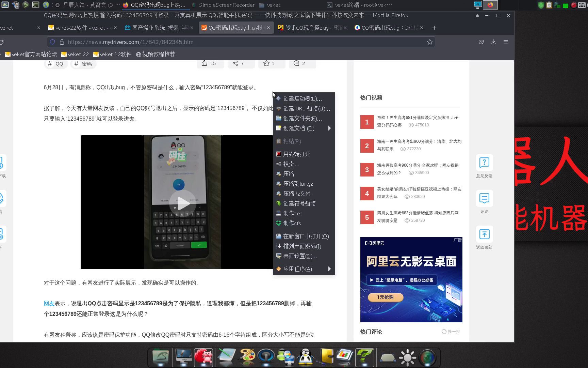Open veket终端 root terminal taskbar item

tap(359, 5)
